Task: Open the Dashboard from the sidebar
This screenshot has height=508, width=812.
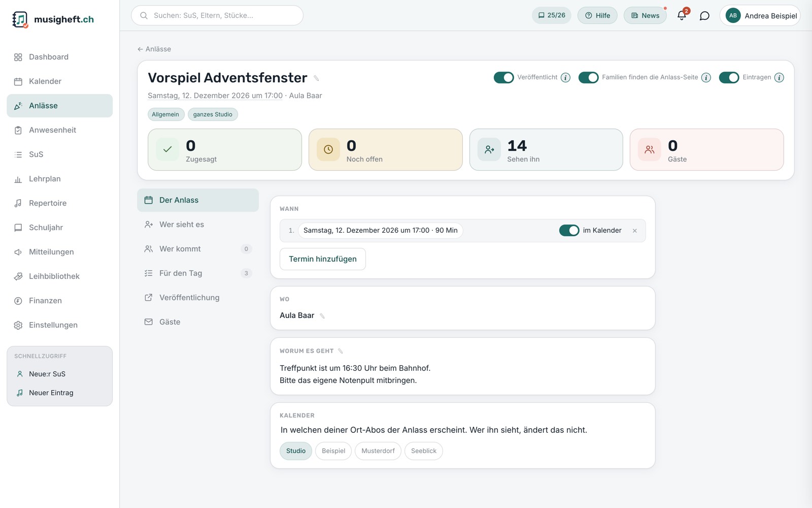Action: [x=60, y=57]
